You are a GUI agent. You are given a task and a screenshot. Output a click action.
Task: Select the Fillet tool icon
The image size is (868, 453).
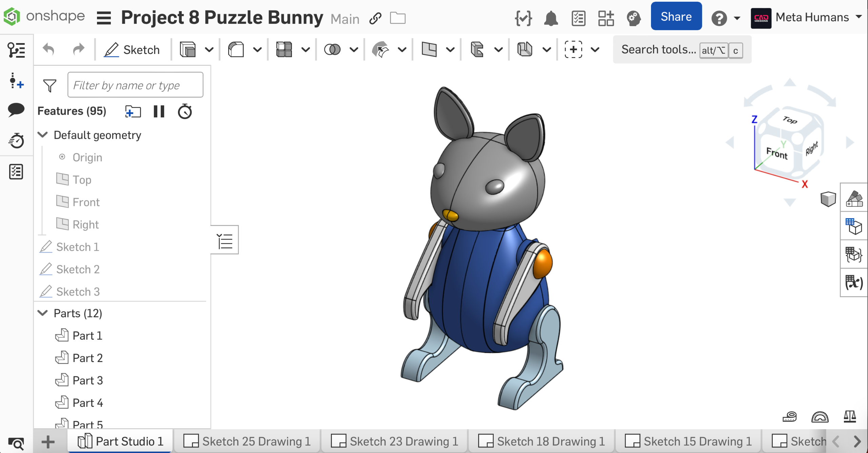236,50
